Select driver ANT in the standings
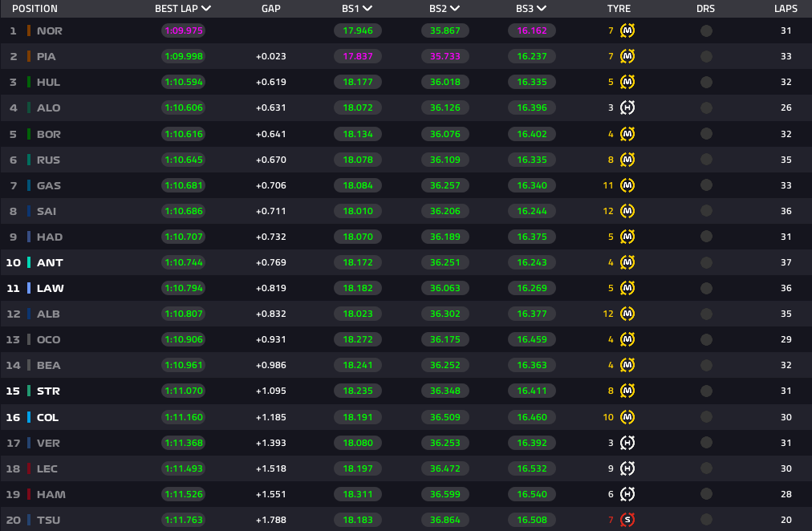812x531 pixels. 50,262
